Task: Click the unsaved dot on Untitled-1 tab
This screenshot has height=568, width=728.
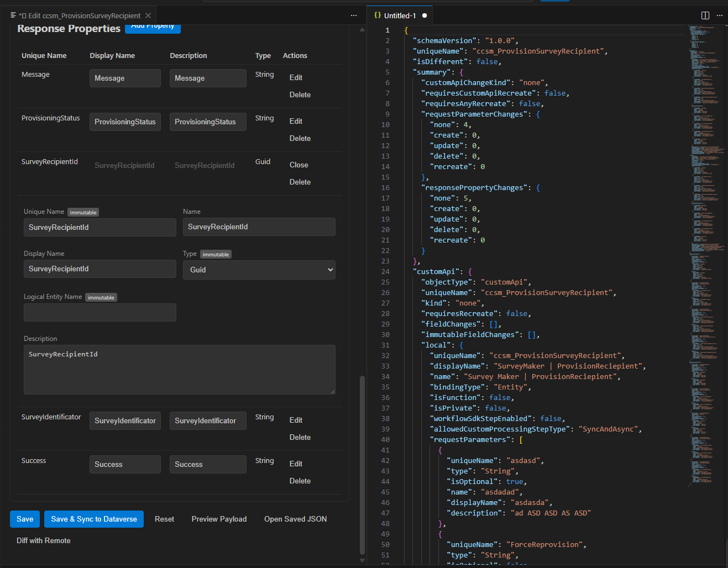Action: pos(425,15)
